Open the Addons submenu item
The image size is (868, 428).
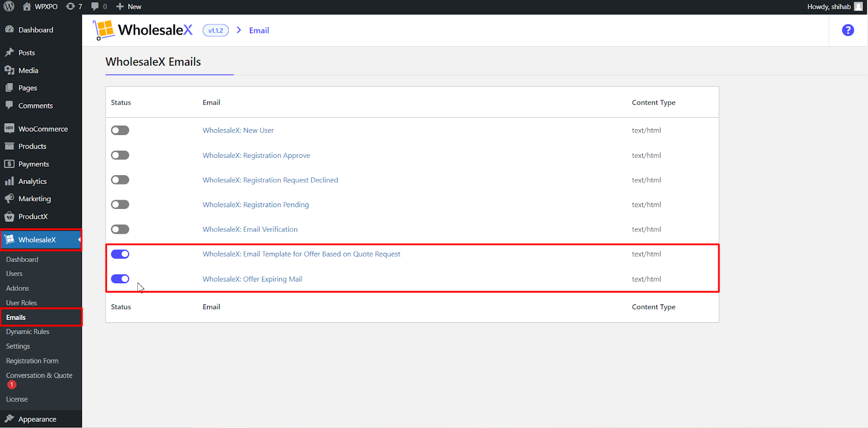click(x=17, y=288)
